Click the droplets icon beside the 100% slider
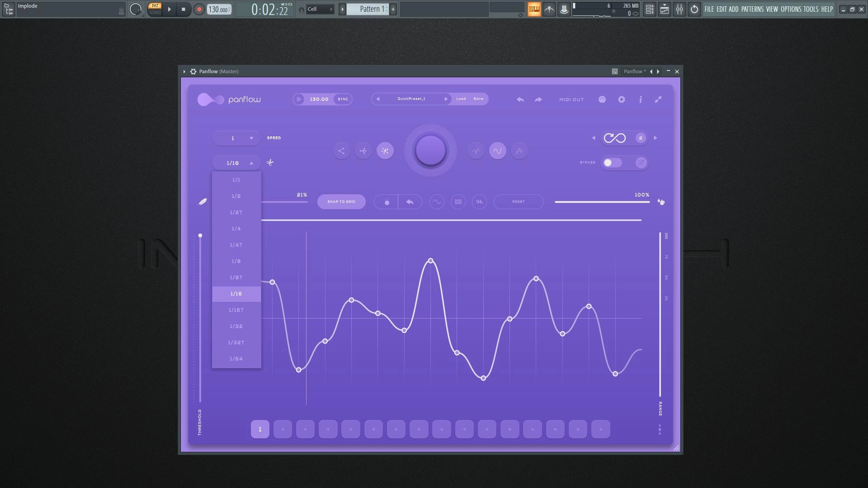The image size is (868, 488). [x=661, y=202]
